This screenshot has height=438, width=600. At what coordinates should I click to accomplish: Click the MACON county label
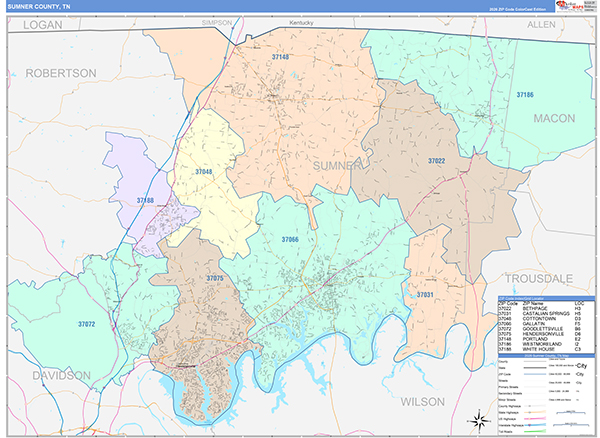(x=554, y=119)
